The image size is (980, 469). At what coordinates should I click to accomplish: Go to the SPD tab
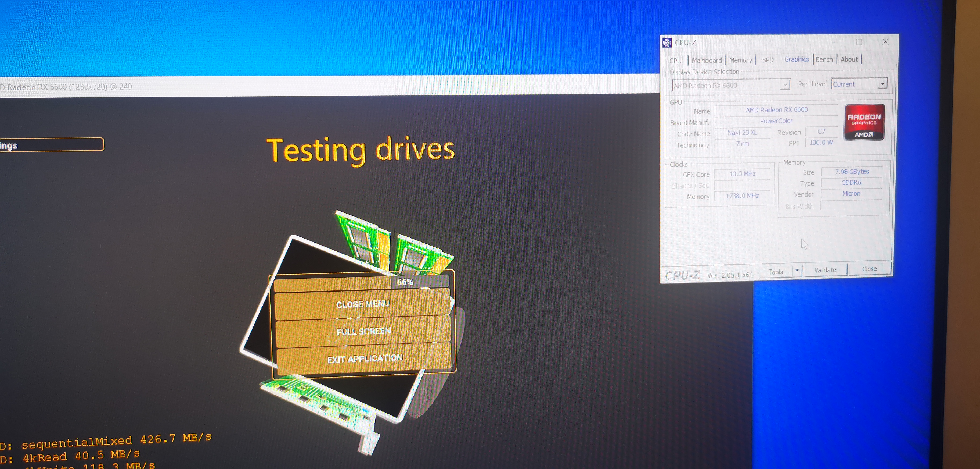(768, 60)
